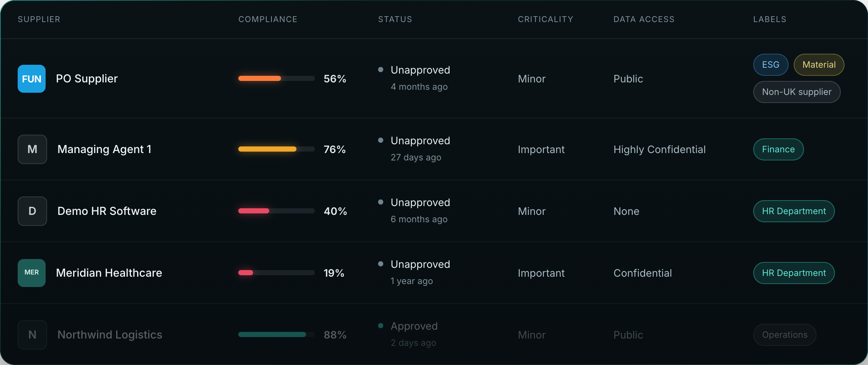Sort by the Status column header
Image resolution: width=868 pixels, height=365 pixels.
(x=395, y=19)
